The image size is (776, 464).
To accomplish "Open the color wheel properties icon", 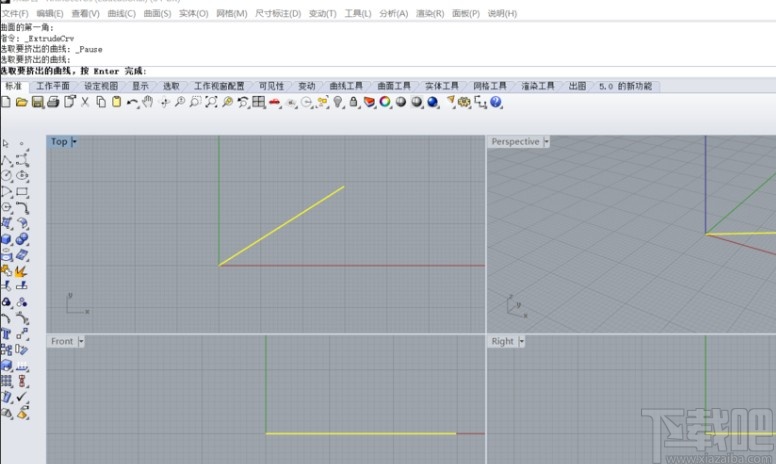I will [385, 102].
